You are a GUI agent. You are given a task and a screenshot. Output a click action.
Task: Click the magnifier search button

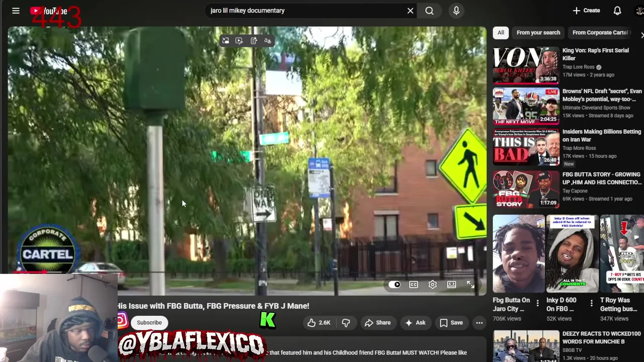429,11
